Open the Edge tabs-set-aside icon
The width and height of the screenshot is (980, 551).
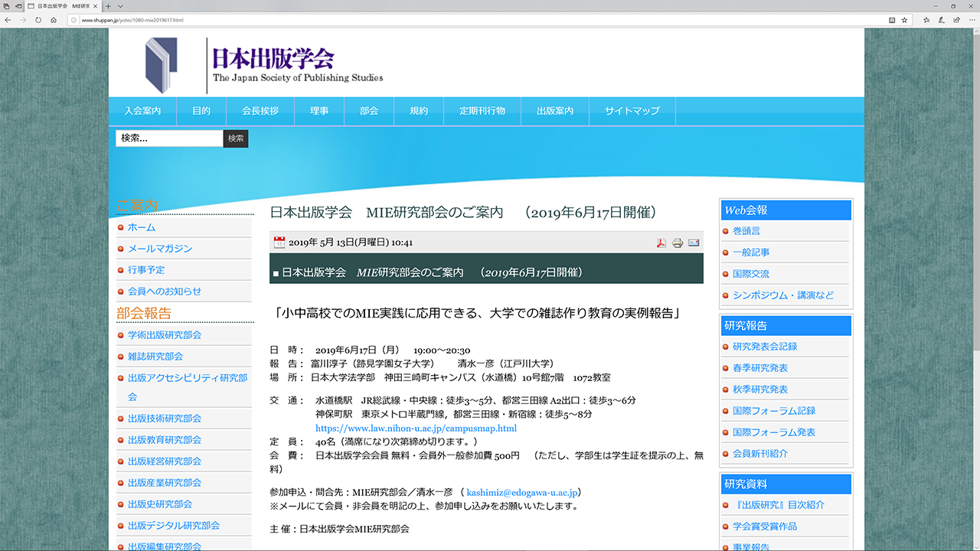click(x=7, y=5)
